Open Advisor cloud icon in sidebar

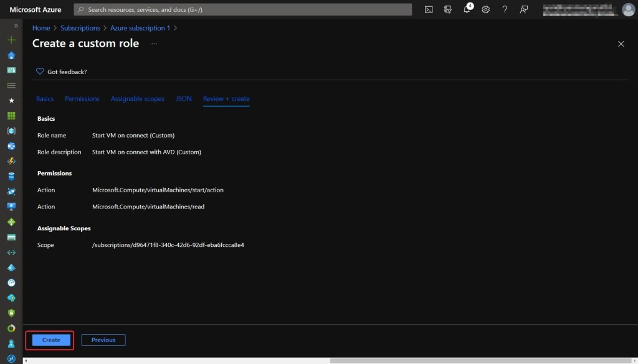(11, 298)
